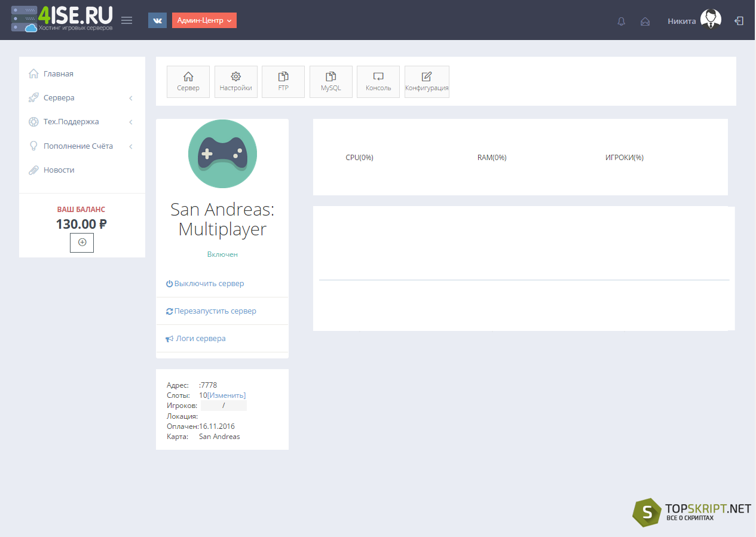The image size is (756, 537).
Task: Click the San Andreas: Multiplayer title
Action: click(222, 219)
